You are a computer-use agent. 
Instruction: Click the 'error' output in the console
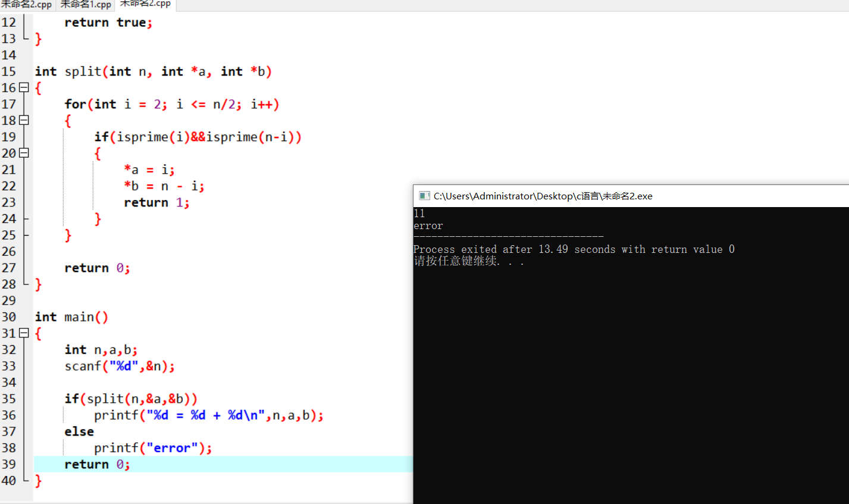pyautogui.click(x=428, y=226)
